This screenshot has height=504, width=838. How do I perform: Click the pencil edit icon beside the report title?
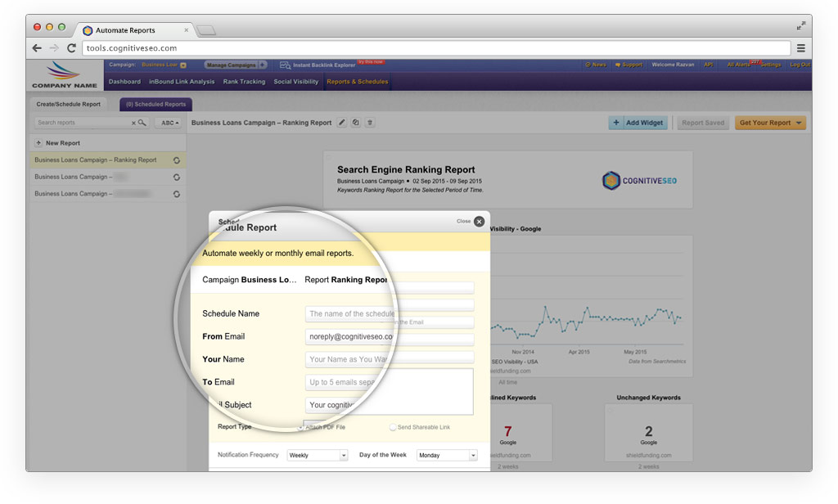[342, 123]
